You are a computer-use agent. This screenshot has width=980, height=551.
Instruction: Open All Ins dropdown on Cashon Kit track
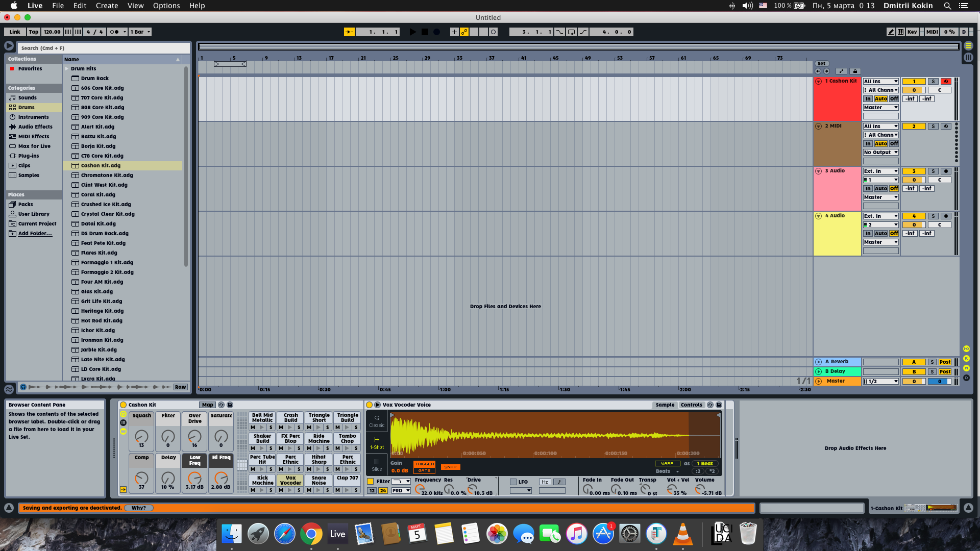(880, 81)
